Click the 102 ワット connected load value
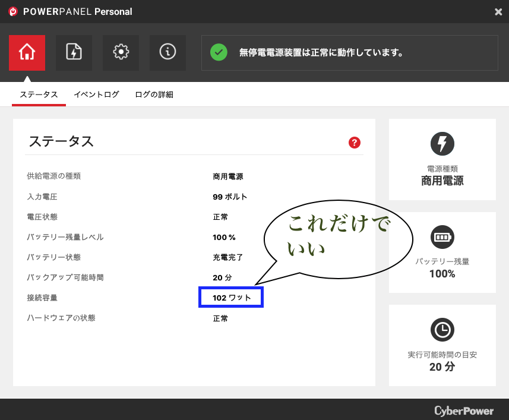Viewport: 509px width, 420px height. click(231, 298)
